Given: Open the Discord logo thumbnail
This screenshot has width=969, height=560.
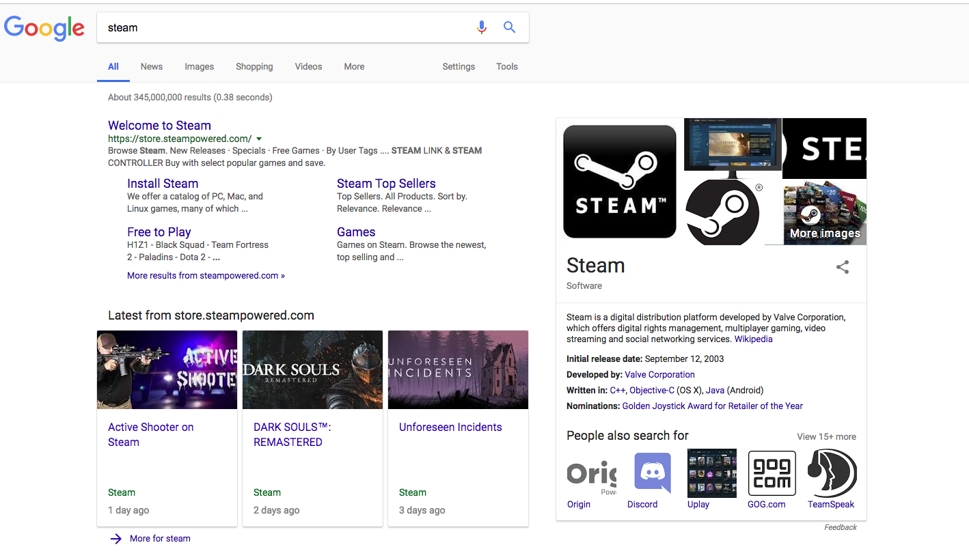Looking at the screenshot, I should point(652,473).
